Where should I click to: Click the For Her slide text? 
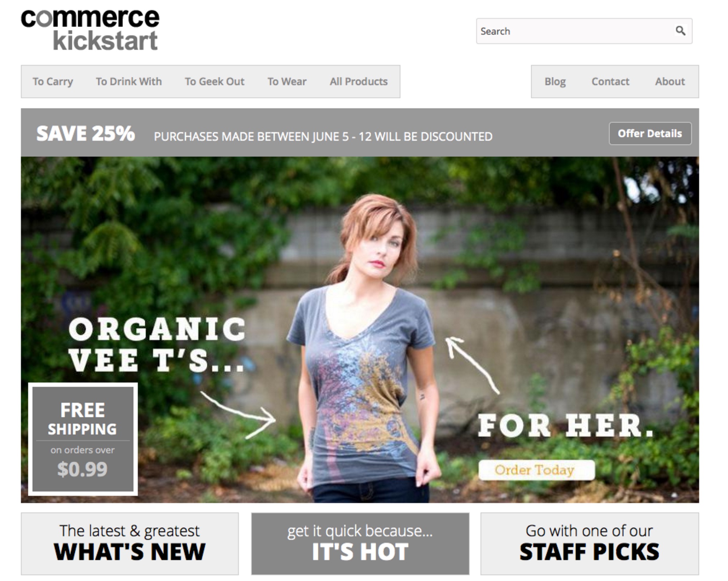565,426
